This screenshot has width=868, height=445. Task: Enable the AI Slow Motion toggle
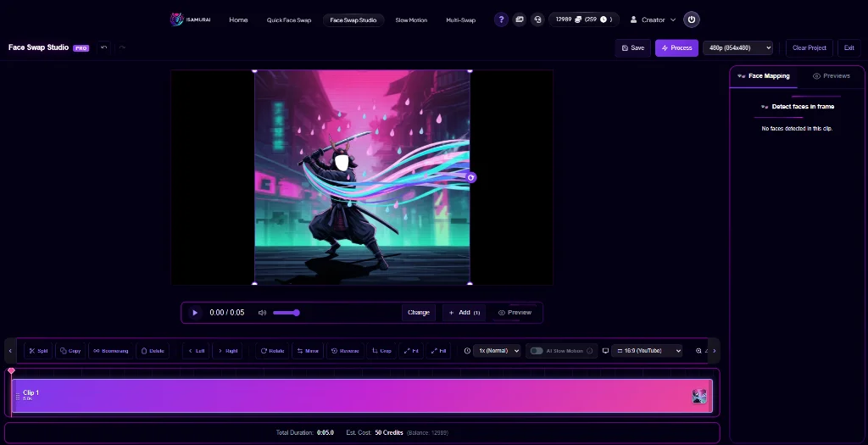point(537,350)
